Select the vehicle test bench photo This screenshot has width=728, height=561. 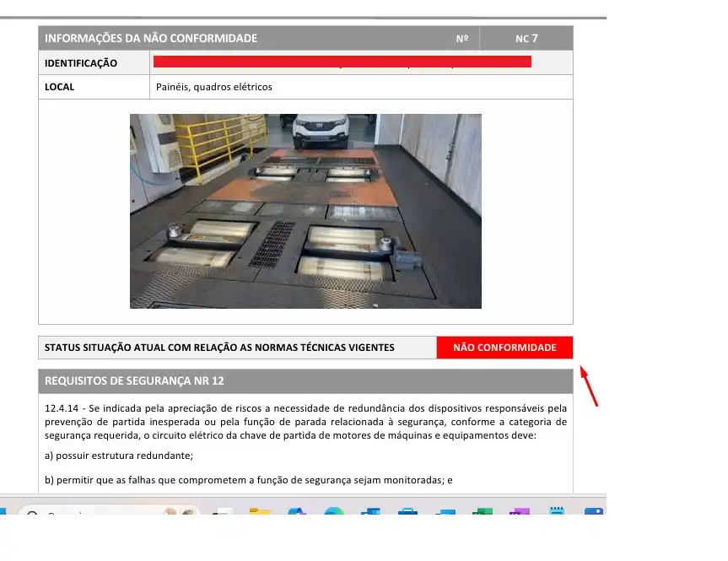coord(305,211)
